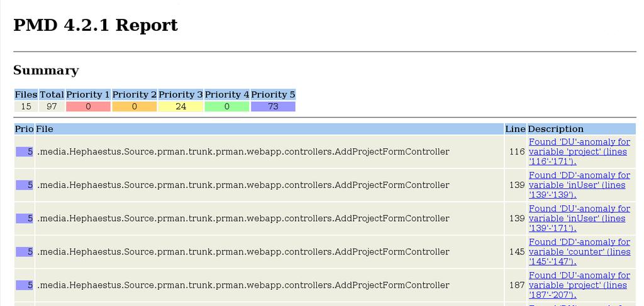Click the priority 5 badge in line 187 row
The height and width of the screenshot is (306, 644).
click(25, 285)
